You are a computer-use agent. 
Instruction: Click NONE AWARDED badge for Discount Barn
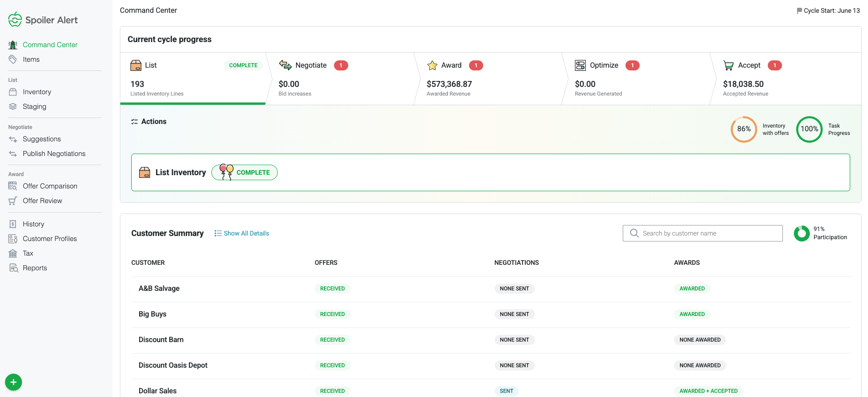[x=700, y=340]
